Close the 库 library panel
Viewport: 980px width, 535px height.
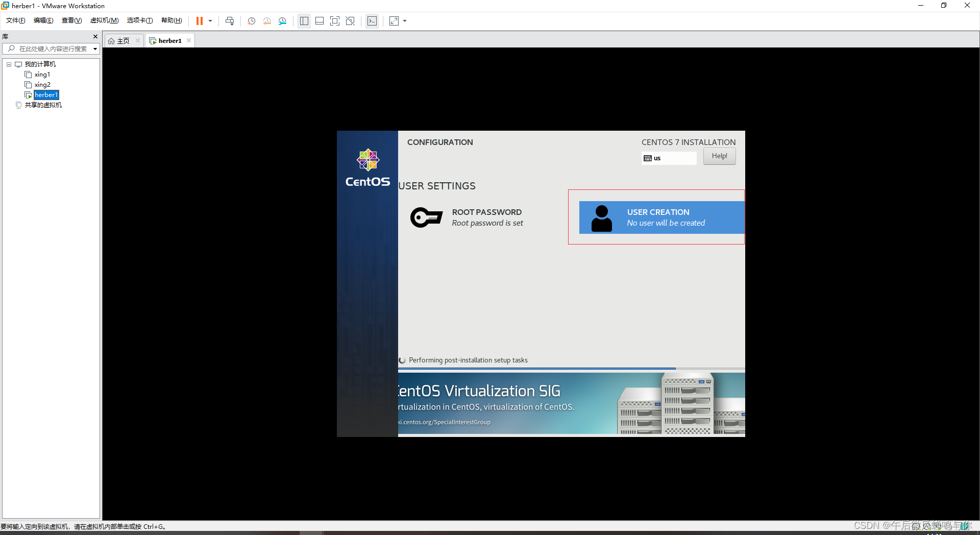pyautogui.click(x=95, y=36)
